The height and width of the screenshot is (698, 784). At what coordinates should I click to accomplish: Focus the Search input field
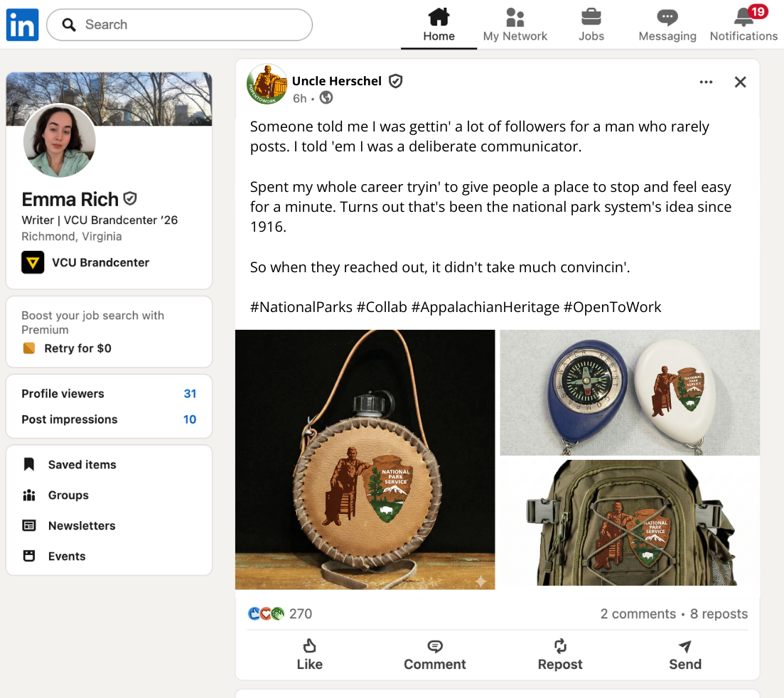tap(180, 24)
